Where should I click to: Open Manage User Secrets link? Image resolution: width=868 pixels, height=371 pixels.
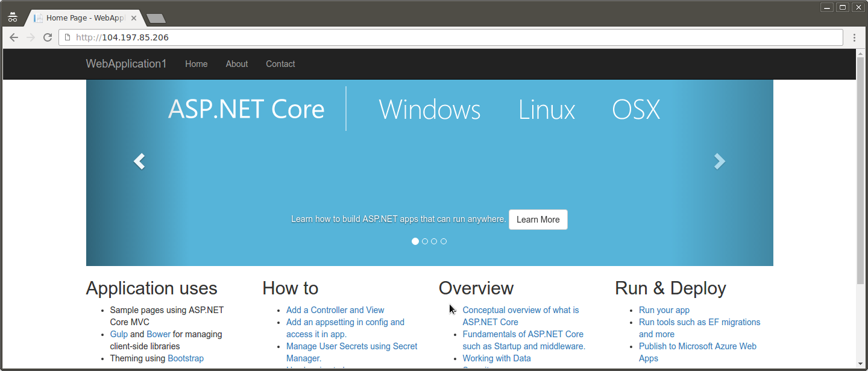click(352, 352)
